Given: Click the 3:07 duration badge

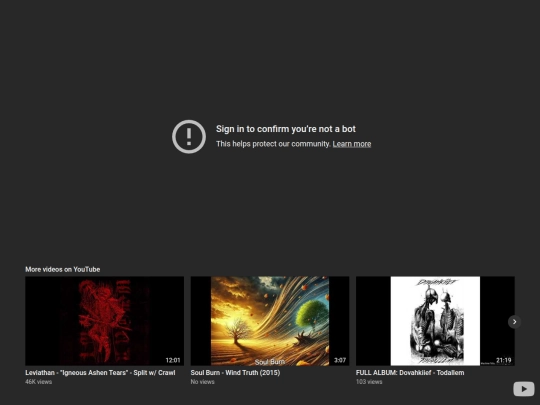Looking at the screenshot, I should click(x=340, y=360).
